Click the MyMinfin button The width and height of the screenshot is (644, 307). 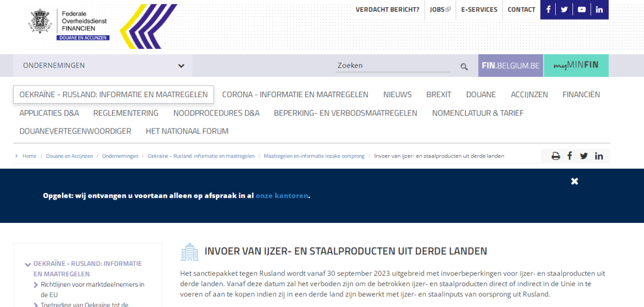[x=575, y=66]
